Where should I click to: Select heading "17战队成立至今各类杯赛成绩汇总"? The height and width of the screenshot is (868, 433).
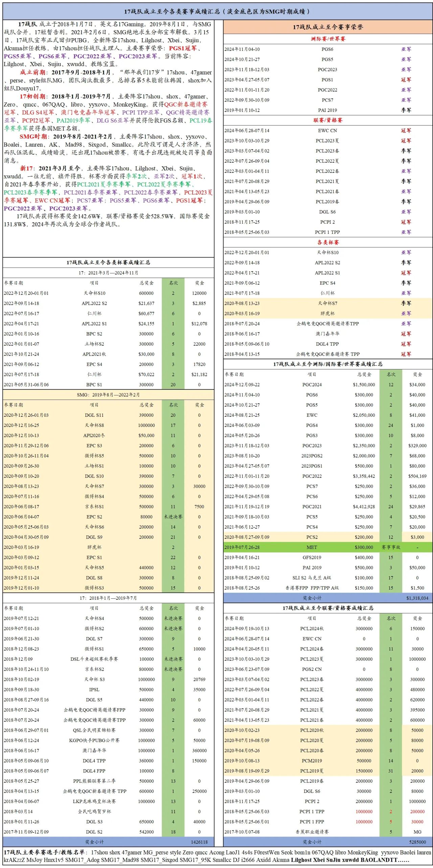coord(108,262)
